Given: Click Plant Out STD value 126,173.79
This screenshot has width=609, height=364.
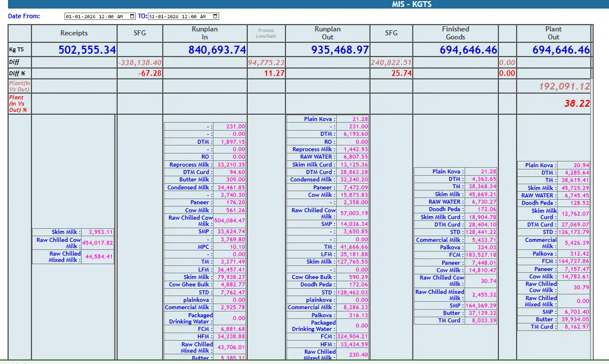Looking at the screenshot, I should coord(574,232).
